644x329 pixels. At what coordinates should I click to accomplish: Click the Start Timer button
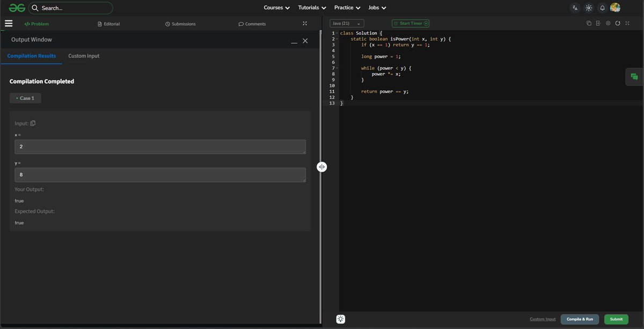point(411,24)
